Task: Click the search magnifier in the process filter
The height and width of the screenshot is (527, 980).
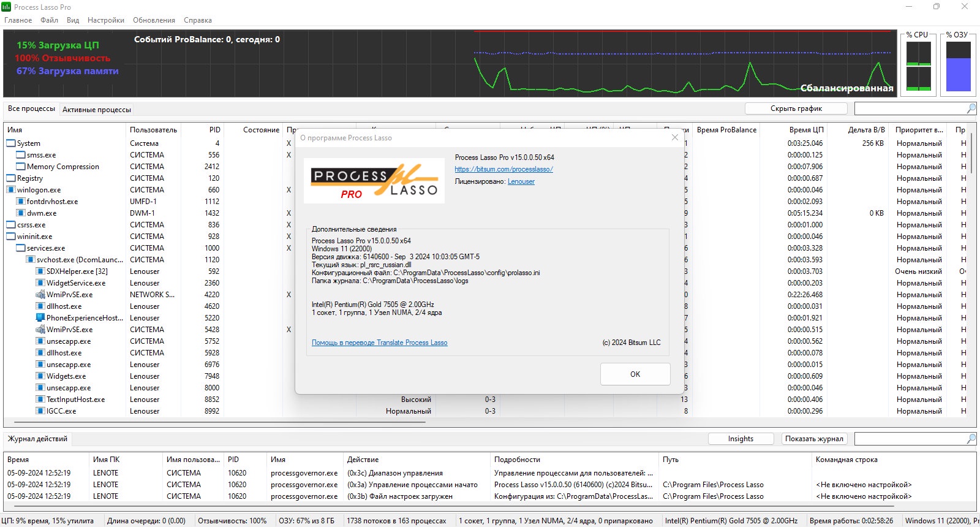Action: [971, 108]
